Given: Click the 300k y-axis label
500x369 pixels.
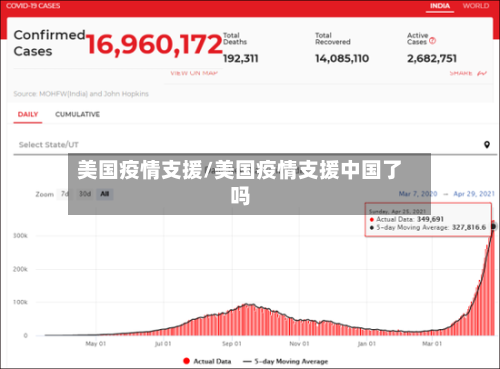Looking at the screenshot, I should [x=20, y=236].
